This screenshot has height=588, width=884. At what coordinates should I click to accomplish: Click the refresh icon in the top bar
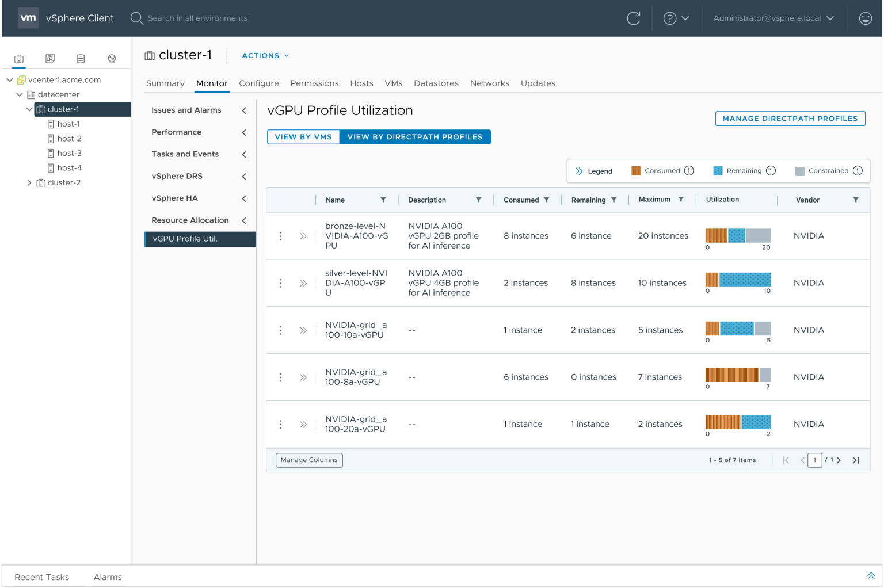click(633, 18)
